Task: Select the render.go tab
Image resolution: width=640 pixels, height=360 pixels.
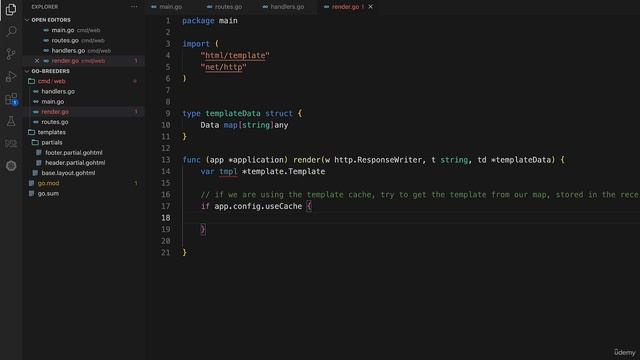Action: [345, 7]
